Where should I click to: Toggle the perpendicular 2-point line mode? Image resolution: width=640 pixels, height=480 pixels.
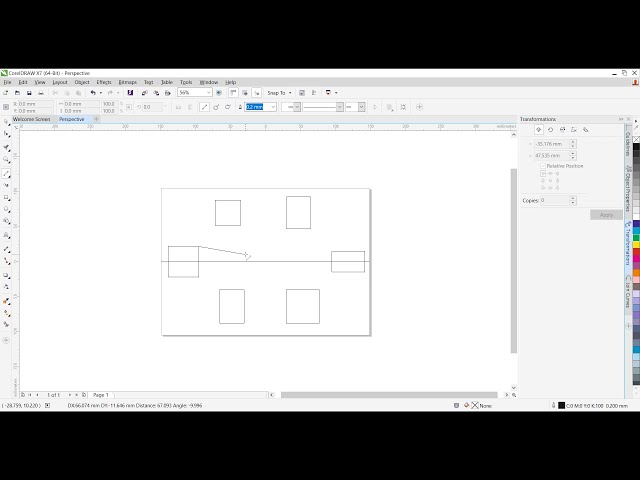[x=216, y=107]
